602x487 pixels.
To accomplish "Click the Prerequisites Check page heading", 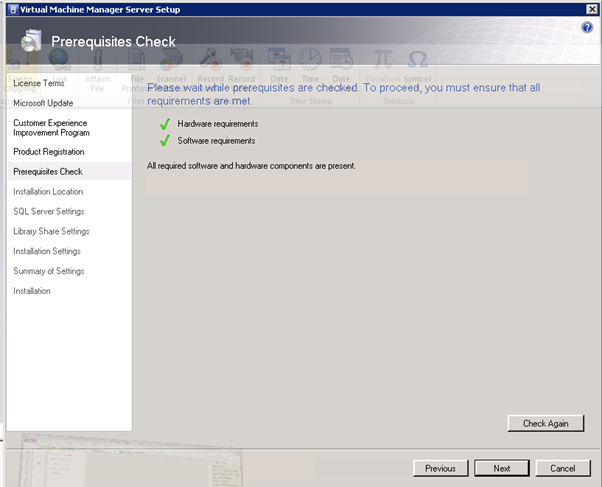I will point(113,41).
